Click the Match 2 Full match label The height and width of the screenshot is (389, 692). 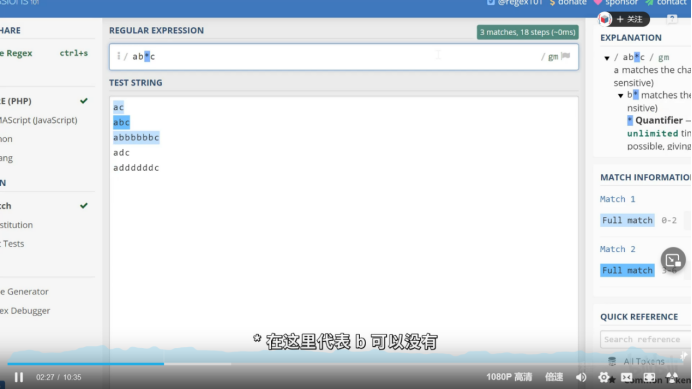627,270
